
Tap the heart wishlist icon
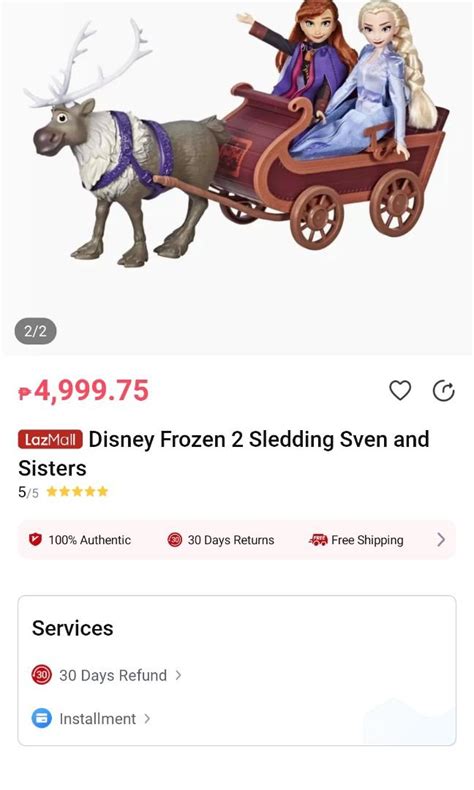[x=400, y=390]
